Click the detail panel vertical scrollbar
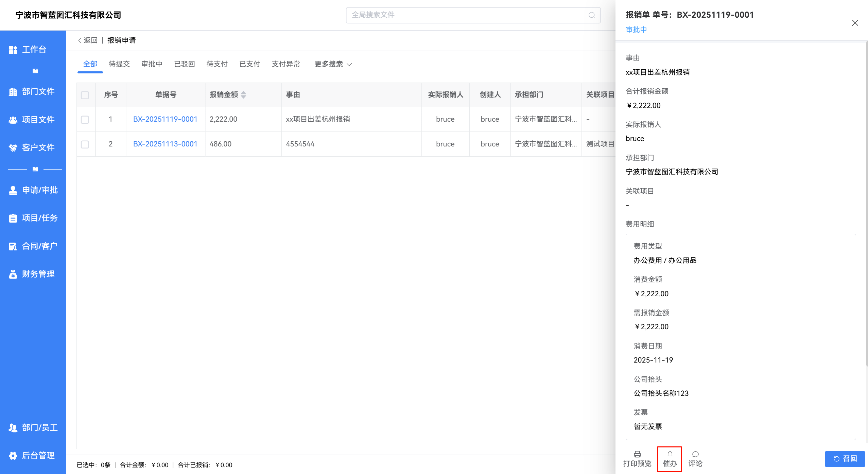 [x=866, y=204]
